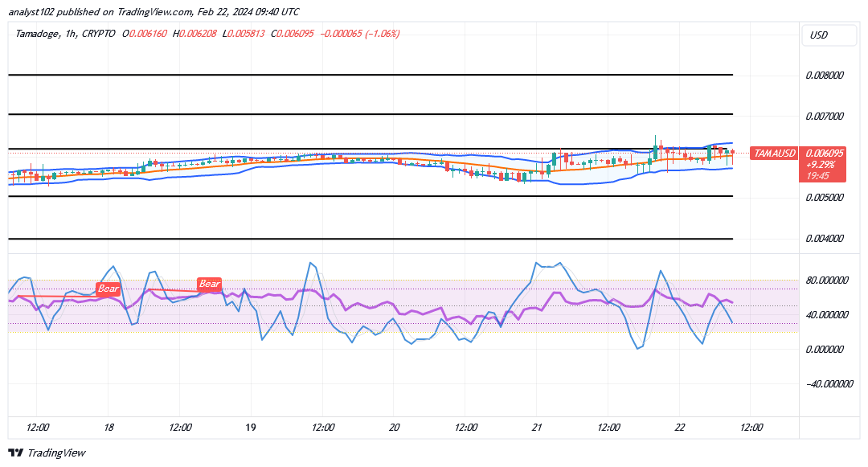This screenshot has width=868, height=467.
Task: Click the TradingView text at the bottom
Action: 55,453
